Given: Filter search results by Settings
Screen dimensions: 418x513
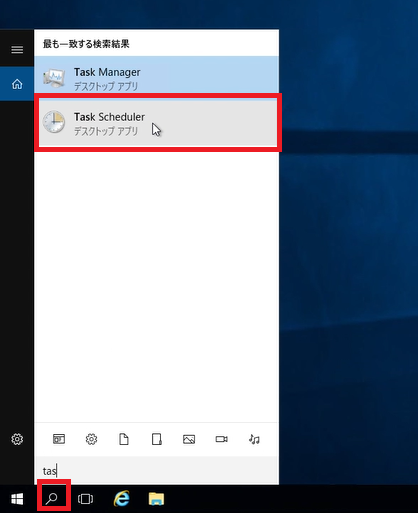Looking at the screenshot, I should [91, 439].
